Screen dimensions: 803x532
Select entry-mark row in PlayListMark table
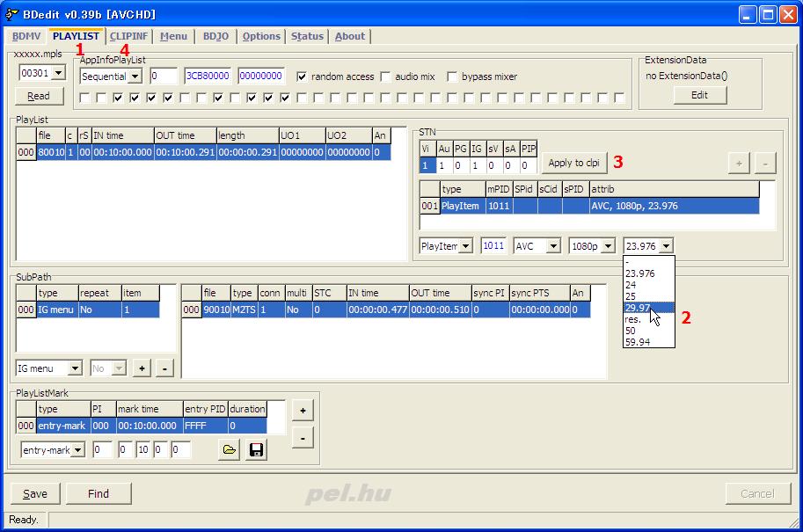pos(142,426)
